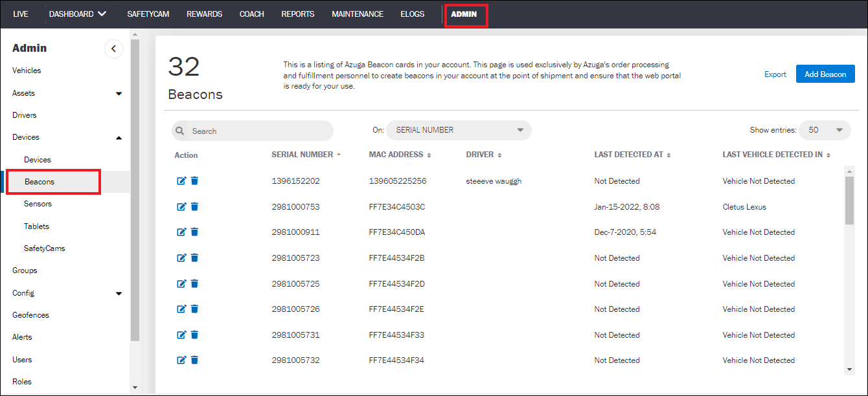The image size is (868, 396).
Task: Select the Admin tab
Action: [464, 14]
